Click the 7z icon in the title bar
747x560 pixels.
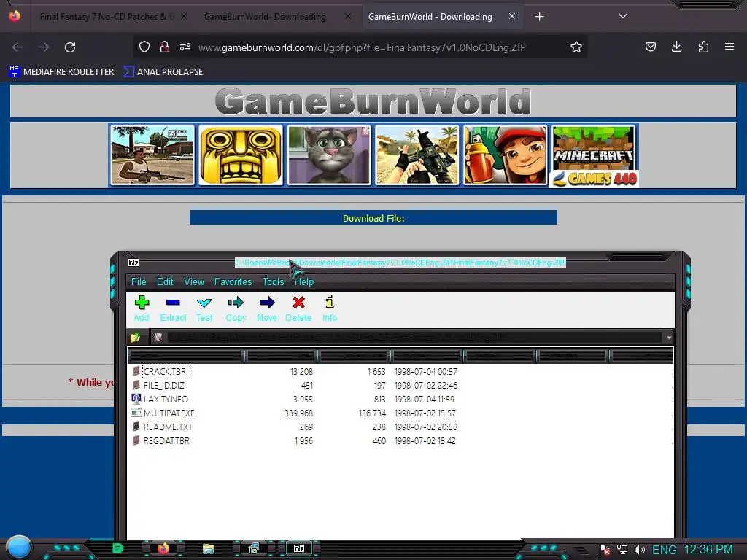134,262
